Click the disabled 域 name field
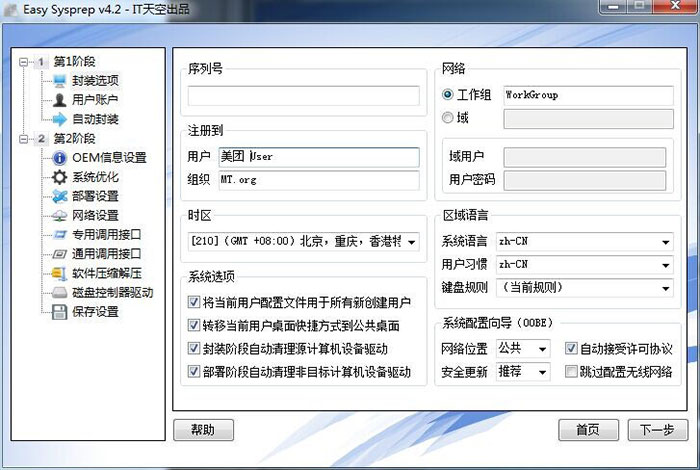 (588, 119)
